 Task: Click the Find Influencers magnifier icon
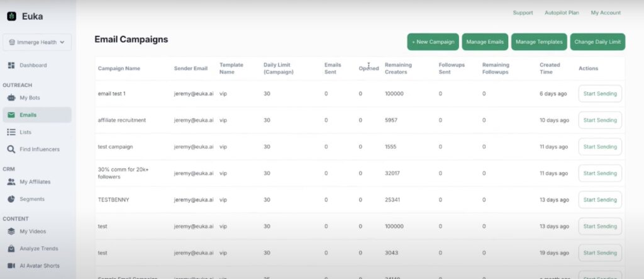point(11,149)
